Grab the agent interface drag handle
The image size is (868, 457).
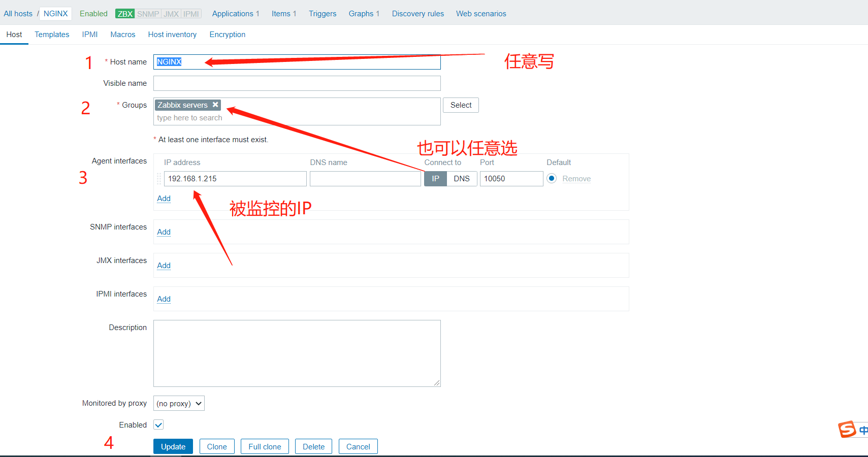tap(159, 179)
